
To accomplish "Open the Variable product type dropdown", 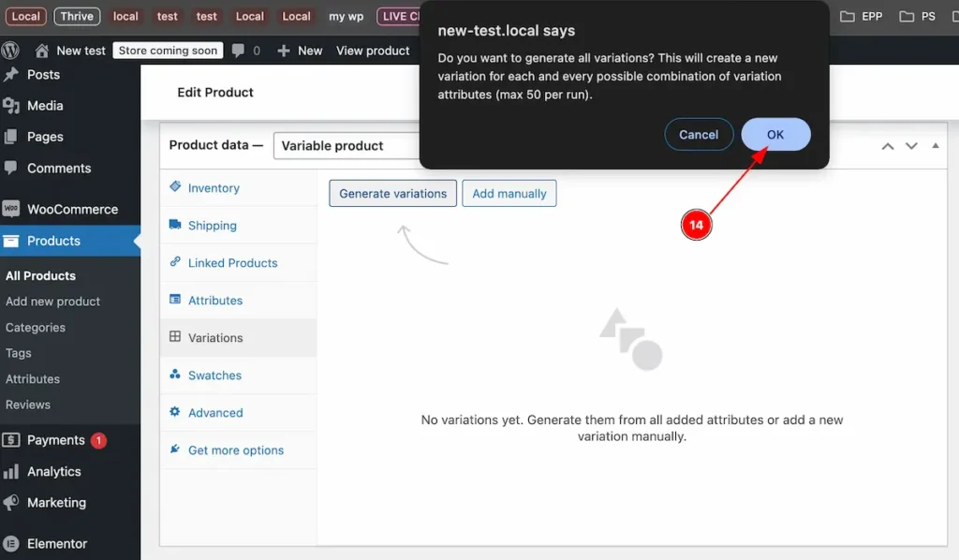I will click(347, 145).
